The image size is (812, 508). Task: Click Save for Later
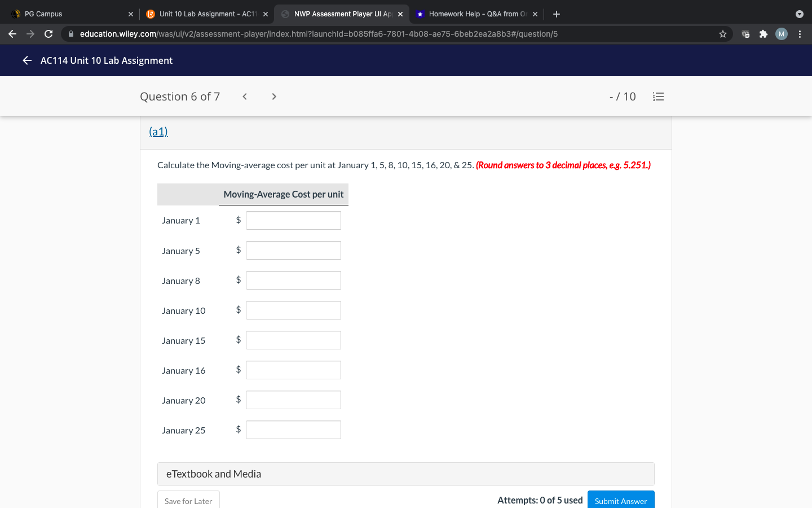[x=188, y=502]
